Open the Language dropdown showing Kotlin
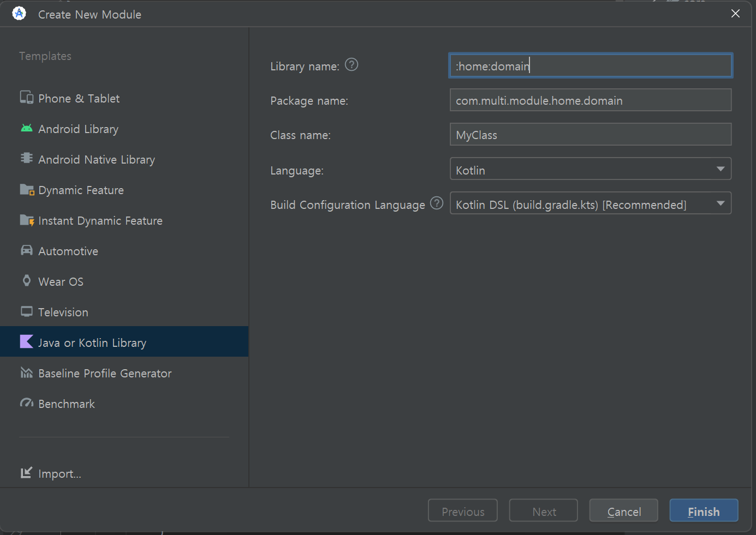Image resolution: width=756 pixels, height=535 pixels. 591,169
